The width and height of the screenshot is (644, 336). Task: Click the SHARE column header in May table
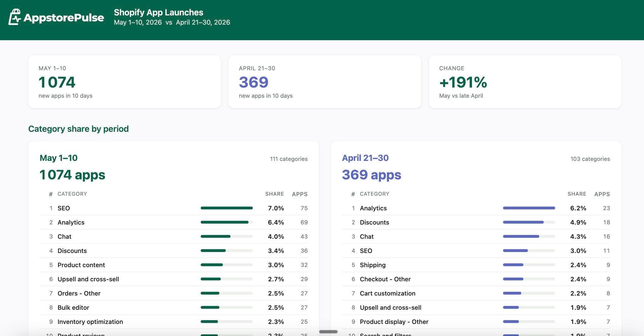tap(275, 194)
